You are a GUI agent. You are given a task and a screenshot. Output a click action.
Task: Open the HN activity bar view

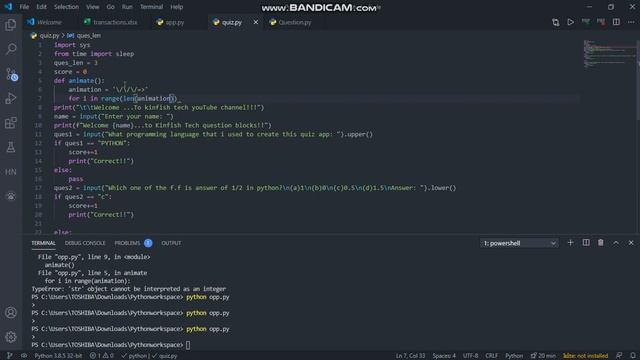(11, 172)
